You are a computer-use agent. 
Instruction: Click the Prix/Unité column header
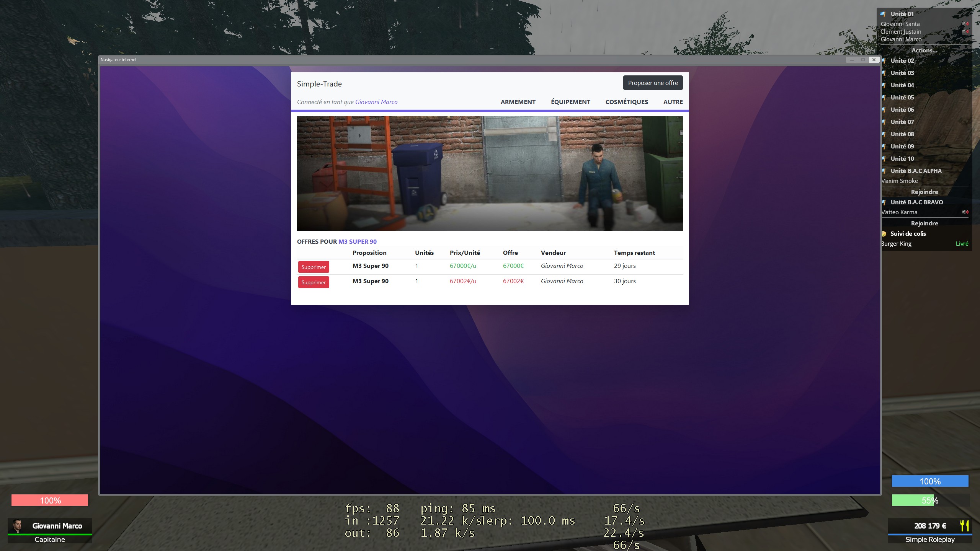465,253
